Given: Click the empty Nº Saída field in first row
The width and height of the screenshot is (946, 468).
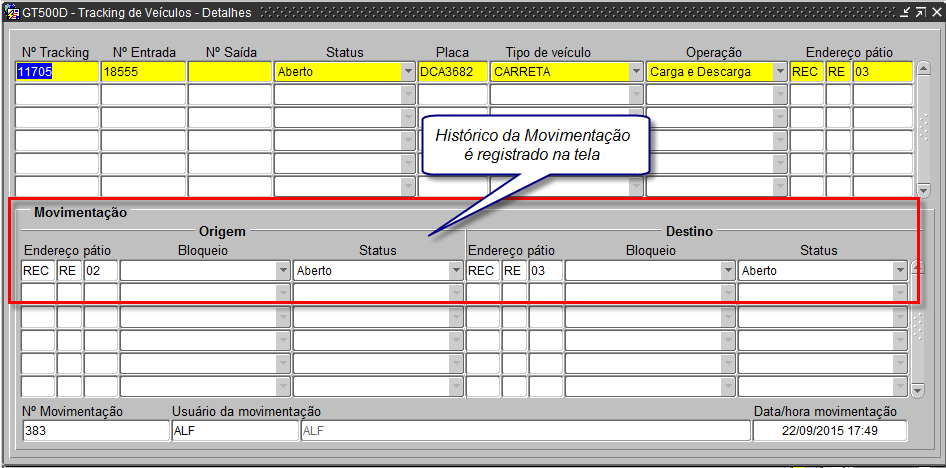Looking at the screenshot, I should pos(229,72).
